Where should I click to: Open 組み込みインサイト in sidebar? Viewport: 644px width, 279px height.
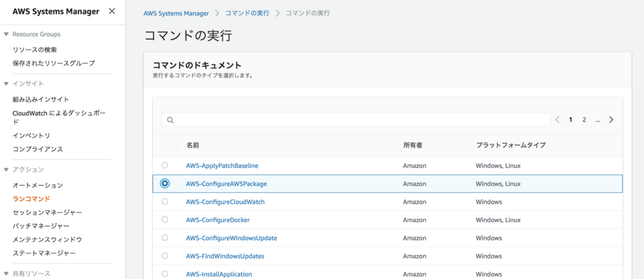coord(41,99)
